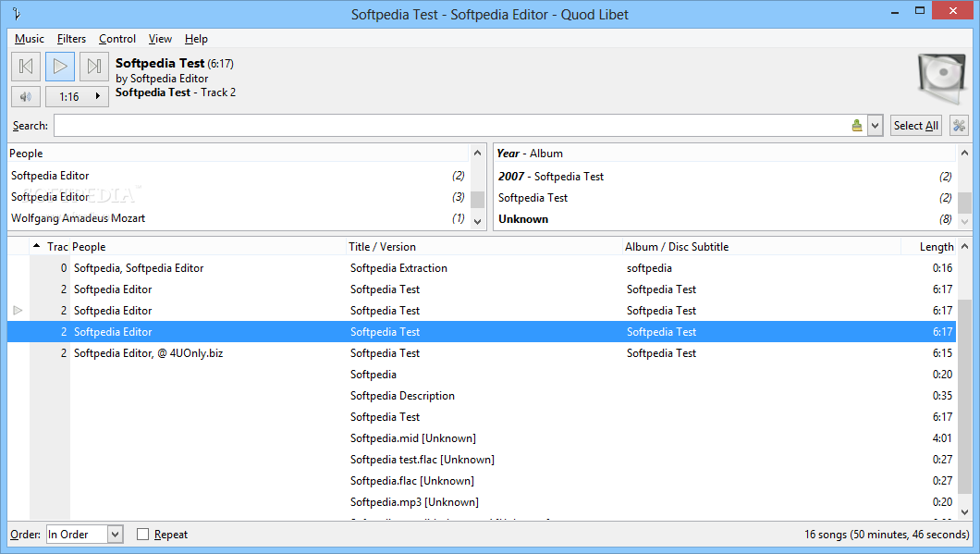Open the In Order playback dropdown
This screenshot has height=554, width=980.
click(x=84, y=535)
